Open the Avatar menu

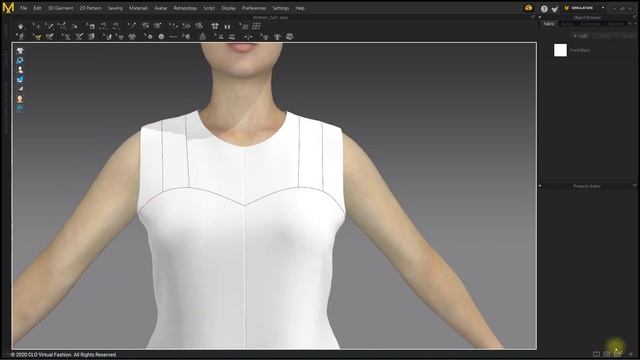pyautogui.click(x=161, y=8)
